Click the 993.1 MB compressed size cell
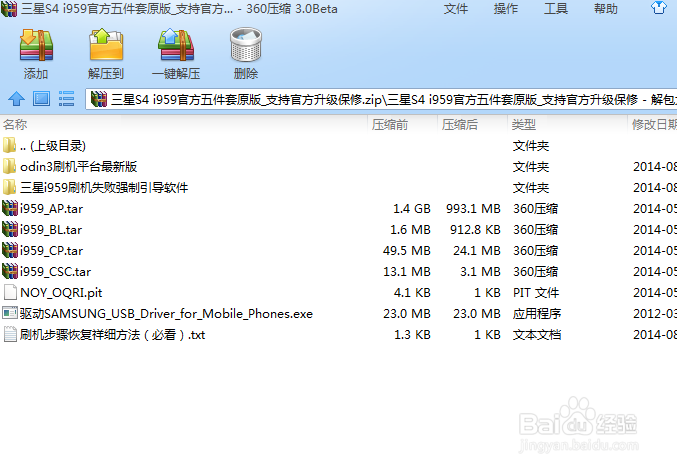Viewport: 677px width, 469px height. [473, 209]
